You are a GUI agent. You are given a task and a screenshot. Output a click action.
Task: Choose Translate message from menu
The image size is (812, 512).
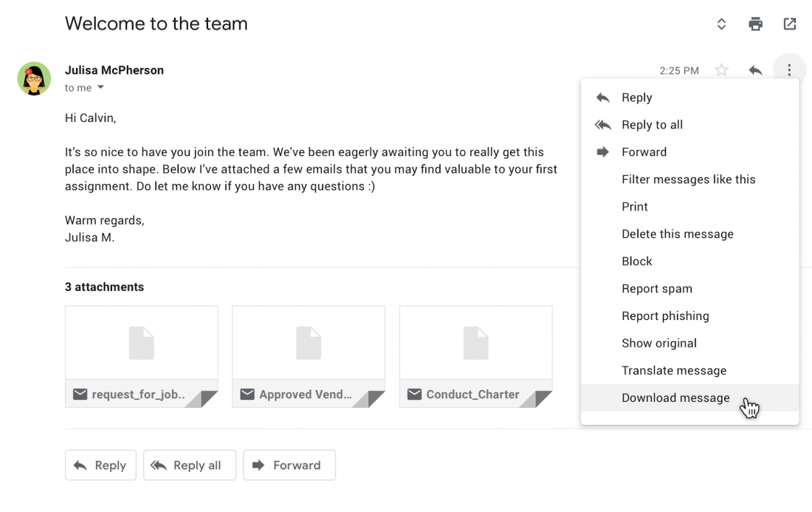(x=673, y=370)
